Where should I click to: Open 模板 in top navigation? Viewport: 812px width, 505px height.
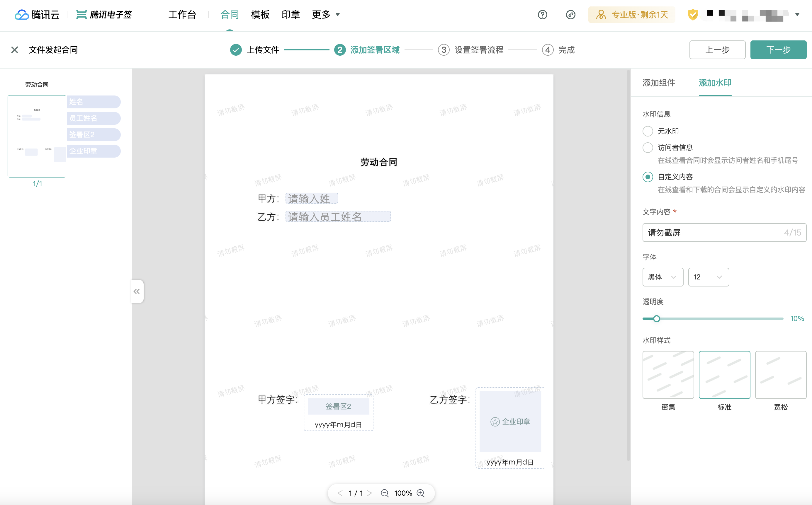pyautogui.click(x=260, y=14)
